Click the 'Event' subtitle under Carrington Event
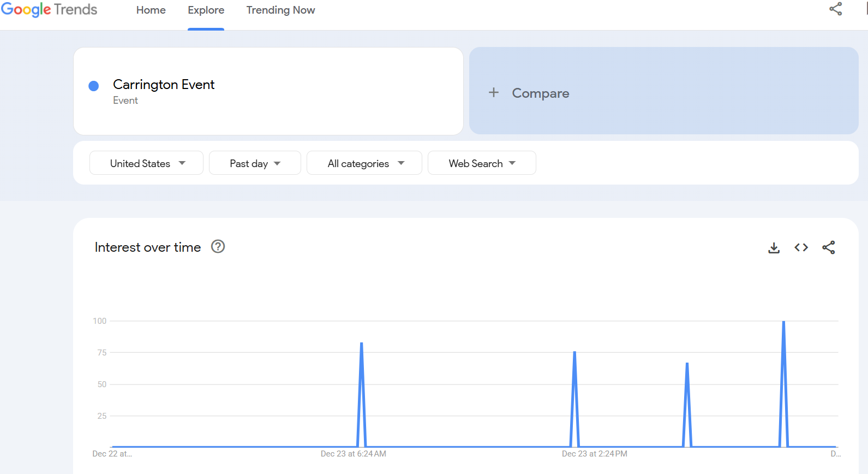Screen dimensions: 868x474 (x=125, y=100)
